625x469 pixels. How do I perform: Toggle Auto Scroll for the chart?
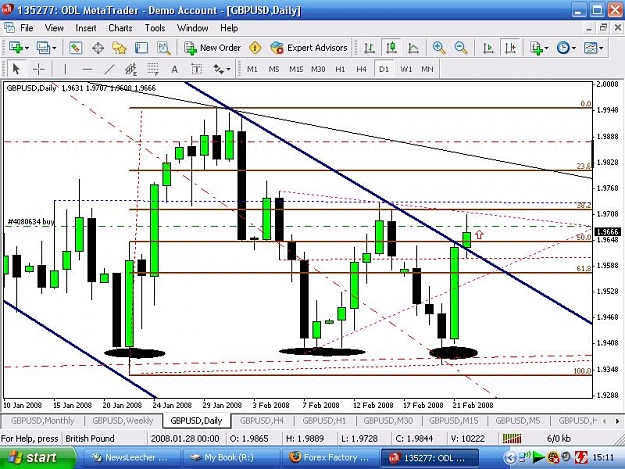pyautogui.click(x=488, y=48)
